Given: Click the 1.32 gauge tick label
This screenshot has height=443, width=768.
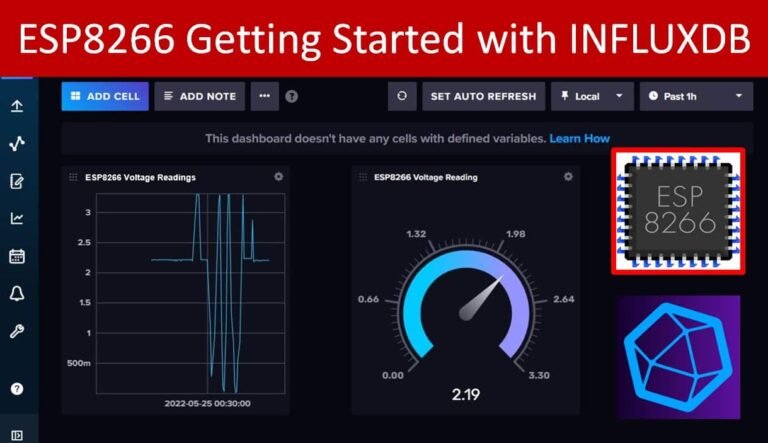Looking at the screenshot, I should [416, 234].
